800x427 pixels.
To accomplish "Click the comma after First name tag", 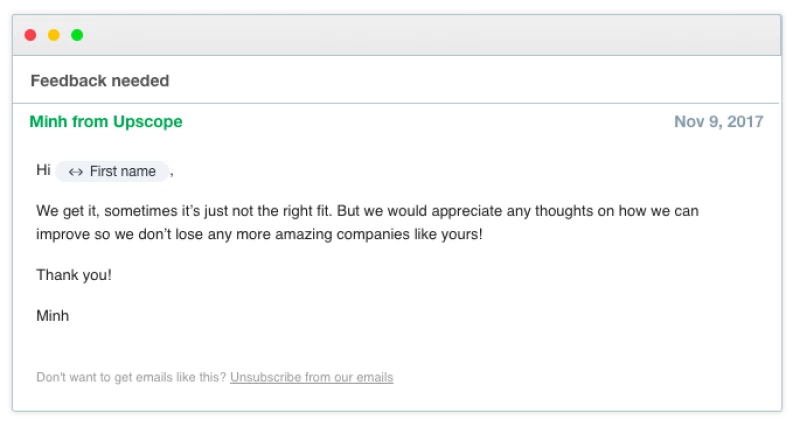I will point(172,173).
